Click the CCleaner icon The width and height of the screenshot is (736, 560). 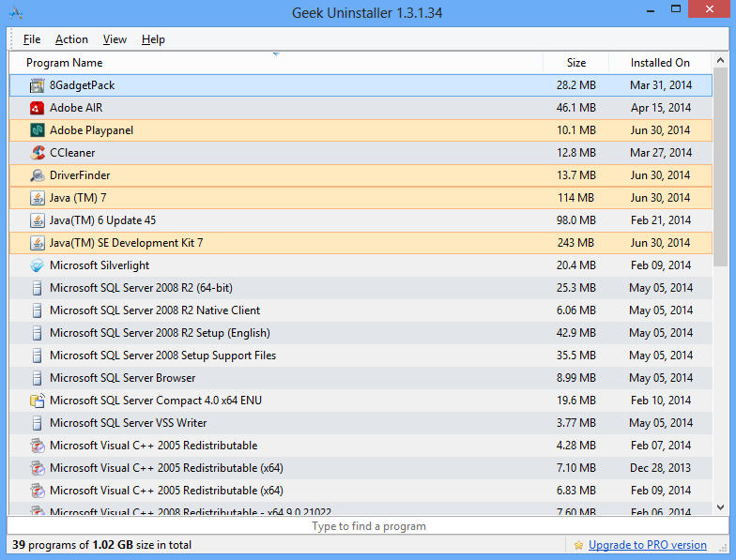point(38,153)
